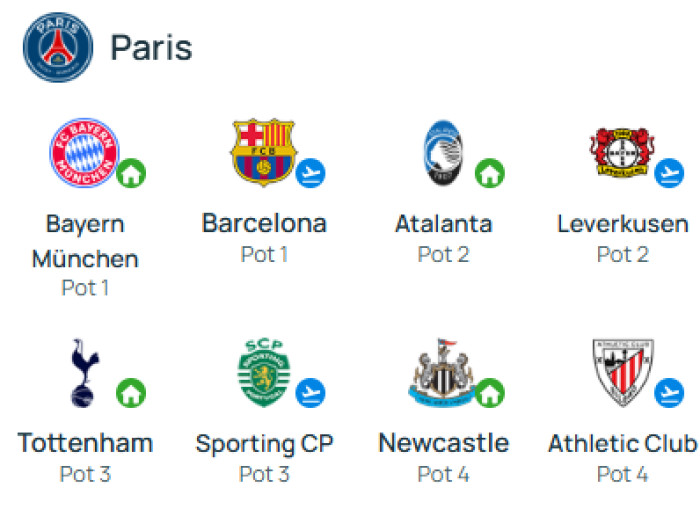Click the away plane icon beside Leverkusen
The image size is (700, 524).
(669, 173)
